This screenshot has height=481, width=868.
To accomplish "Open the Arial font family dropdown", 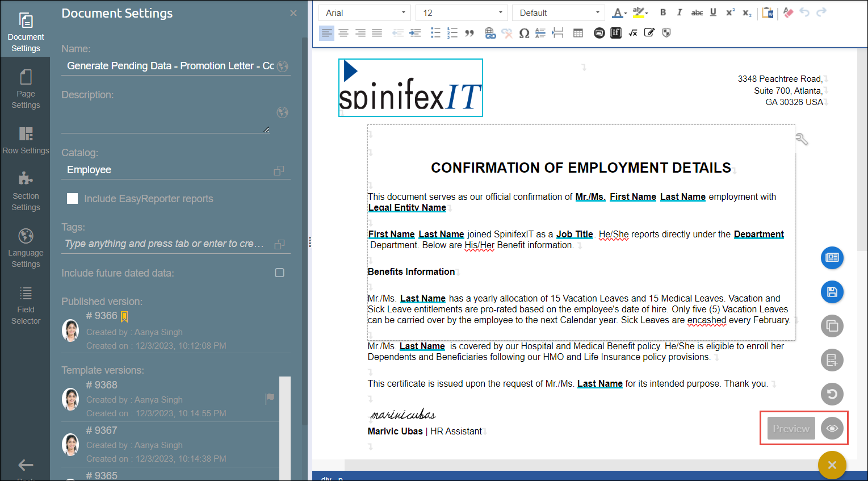I will point(364,12).
